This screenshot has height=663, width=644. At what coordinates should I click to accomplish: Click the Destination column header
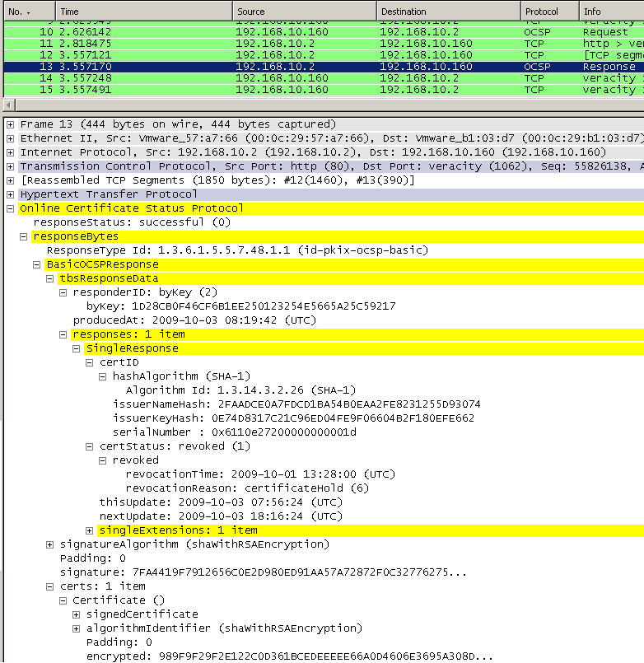coord(449,12)
